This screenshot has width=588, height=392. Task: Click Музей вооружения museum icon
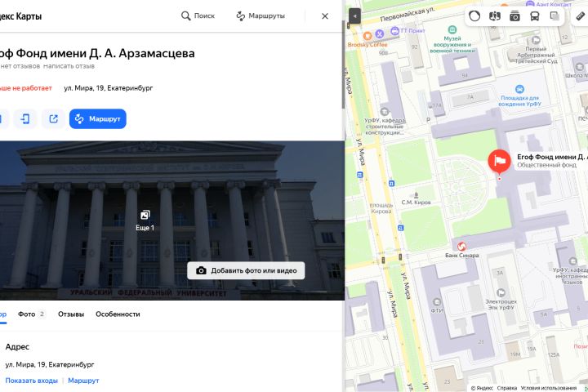tap(452, 29)
